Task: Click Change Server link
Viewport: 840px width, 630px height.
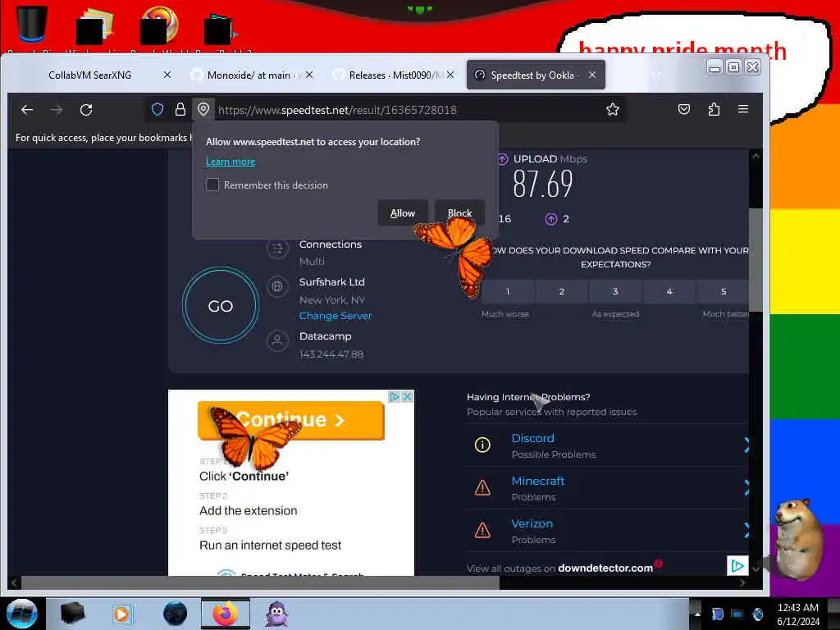Action: point(336,316)
